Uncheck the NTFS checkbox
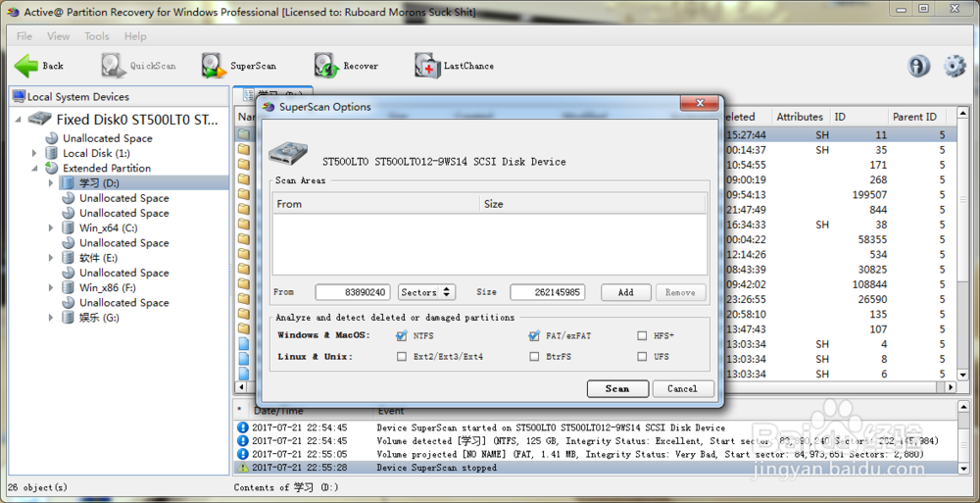 pos(402,336)
